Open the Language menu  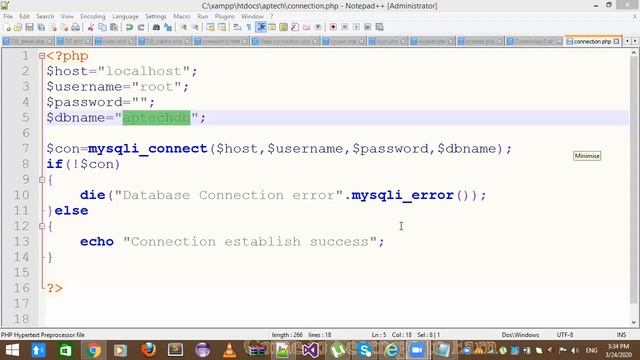click(125, 16)
